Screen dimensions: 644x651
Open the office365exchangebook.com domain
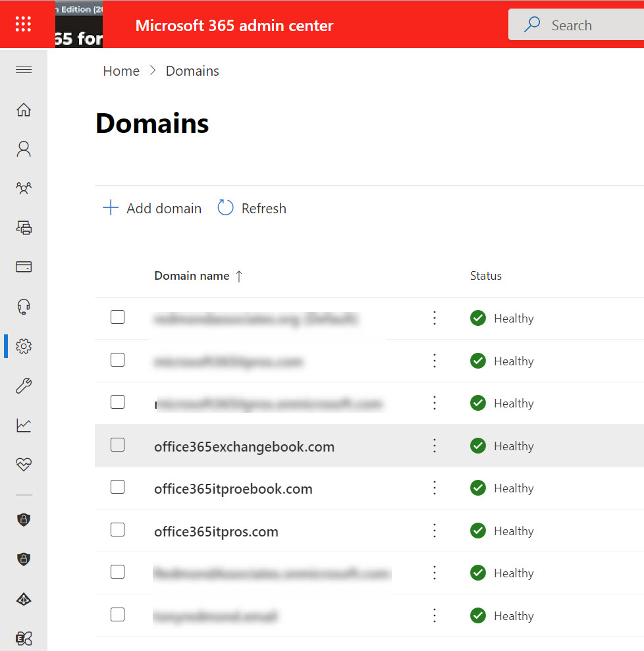click(244, 447)
